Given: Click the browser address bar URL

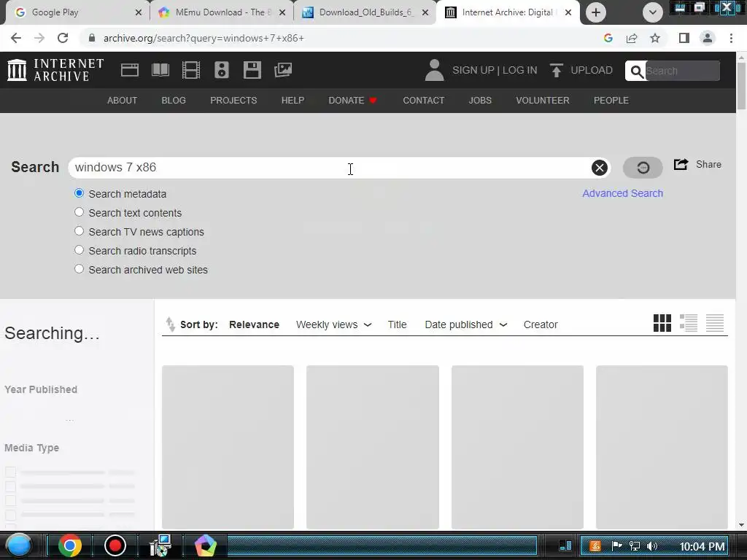Looking at the screenshot, I should [204, 38].
